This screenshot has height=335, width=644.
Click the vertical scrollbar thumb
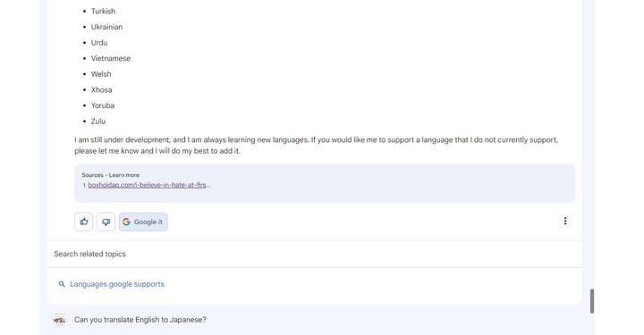pos(592,301)
